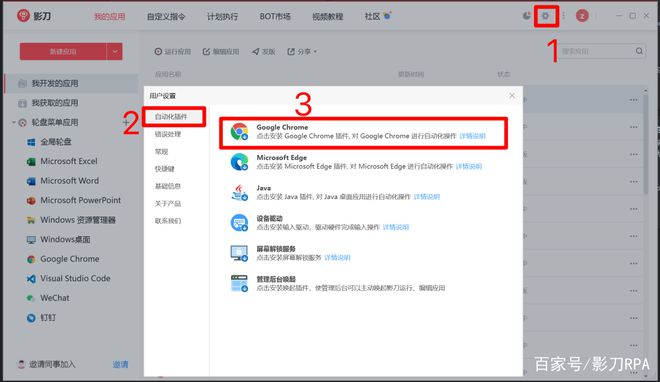Collapse the 轮盘菜单应用 tree group
This screenshot has height=382, width=660.
(x=14, y=122)
